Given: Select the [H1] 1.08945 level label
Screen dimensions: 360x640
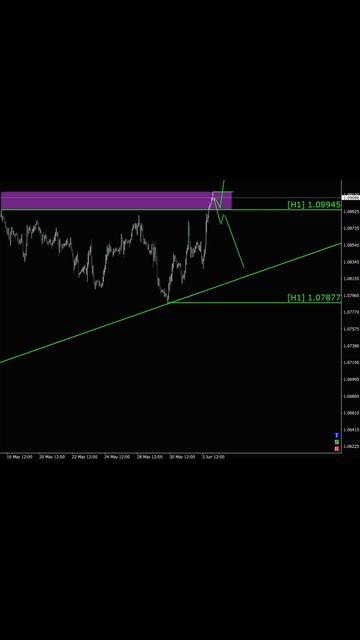Looking at the screenshot, I should (314, 204).
